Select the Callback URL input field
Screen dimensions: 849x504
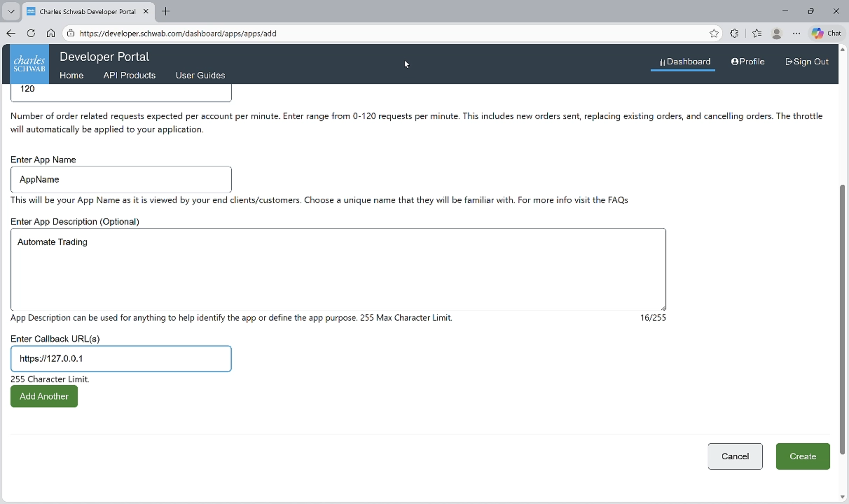coord(120,358)
